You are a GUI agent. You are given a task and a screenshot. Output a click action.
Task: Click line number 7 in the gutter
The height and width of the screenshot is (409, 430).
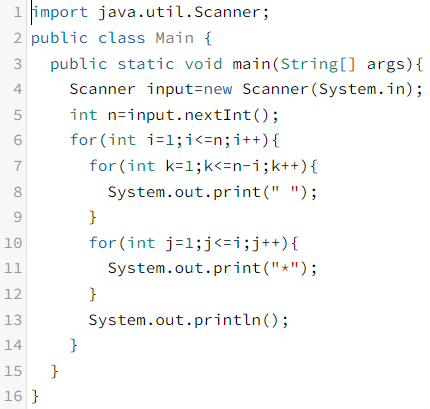pos(18,166)
